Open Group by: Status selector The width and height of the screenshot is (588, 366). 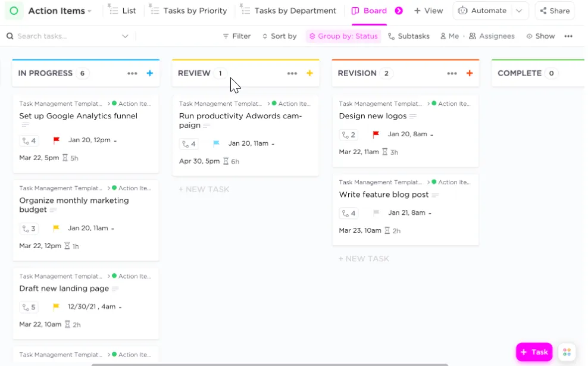tap(343, 36)
